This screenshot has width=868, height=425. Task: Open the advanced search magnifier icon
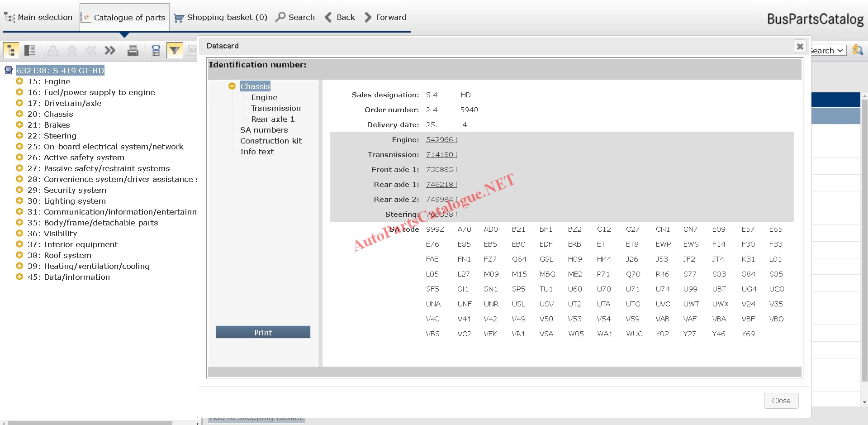857,50
